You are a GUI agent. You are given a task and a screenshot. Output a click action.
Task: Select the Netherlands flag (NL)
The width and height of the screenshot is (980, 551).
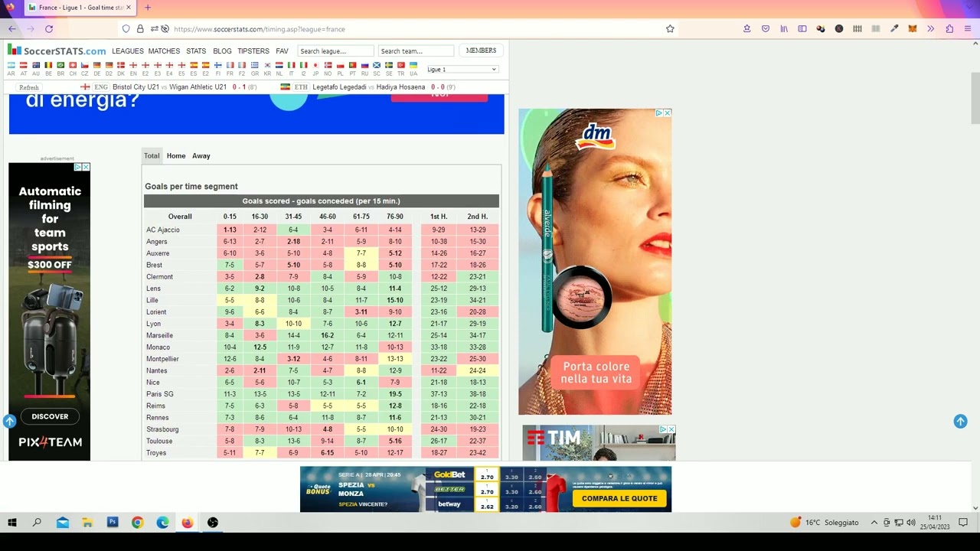pyautogui.click(x=279, y=66)
